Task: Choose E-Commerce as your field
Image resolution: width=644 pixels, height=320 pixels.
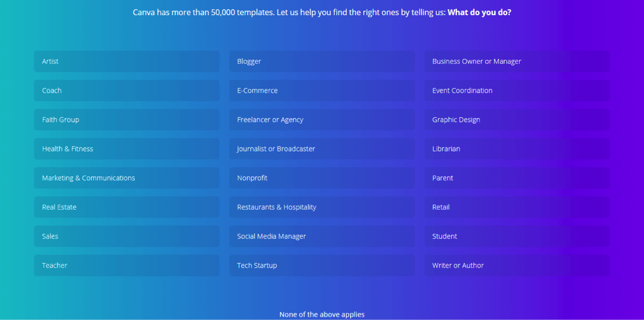Action: point(322,91)
